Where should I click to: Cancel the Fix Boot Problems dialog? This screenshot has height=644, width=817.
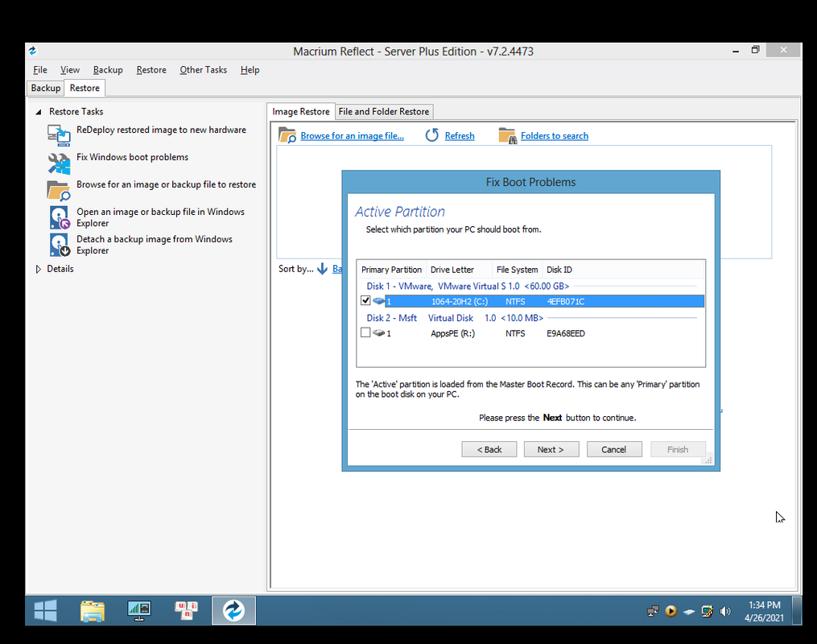point(614,449)
